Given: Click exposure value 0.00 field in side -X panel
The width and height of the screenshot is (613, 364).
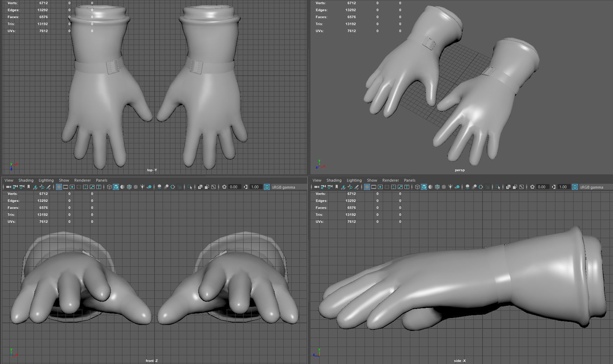Looking at the screenshot, I should point(543,187).
